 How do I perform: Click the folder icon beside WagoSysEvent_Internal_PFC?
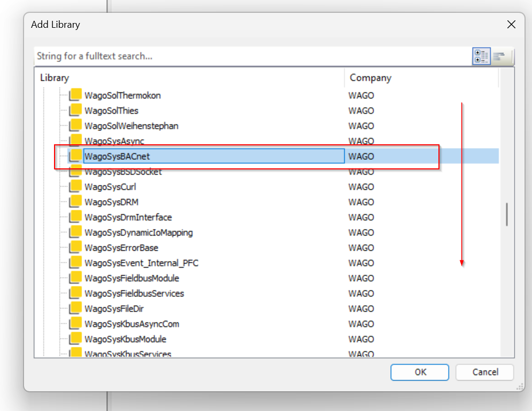click(x=75, y=262)
